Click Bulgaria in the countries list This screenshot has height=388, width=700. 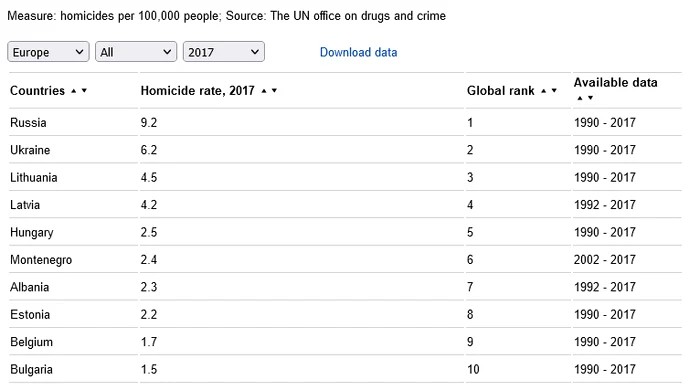31,370
